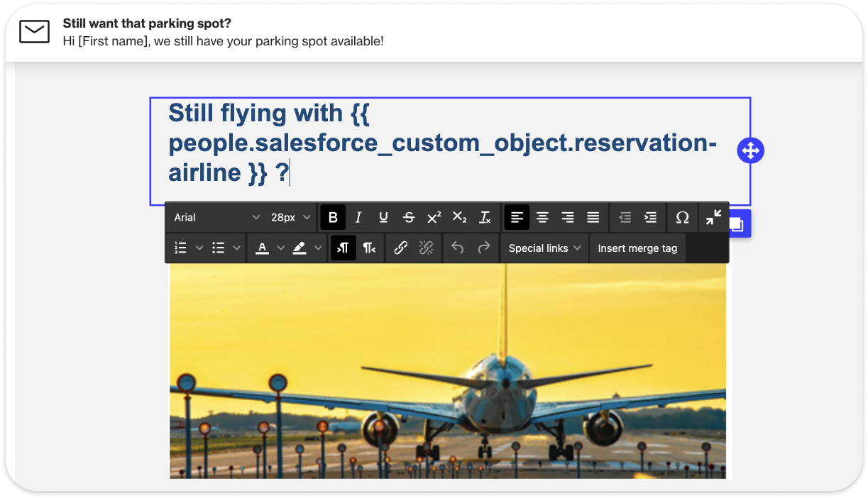Screen dimensions: 868x498
Task: Align text right
Action: tap(568, 217)
